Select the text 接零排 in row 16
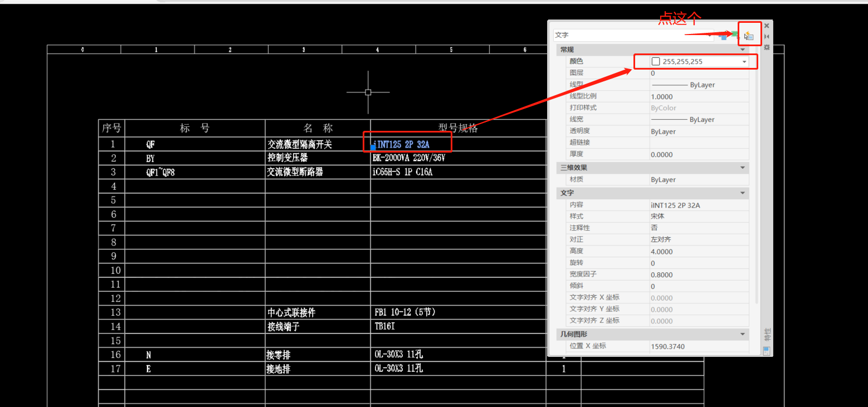This screenshot has width=868, height=407. pyautogui.click(x=279, y=355)
